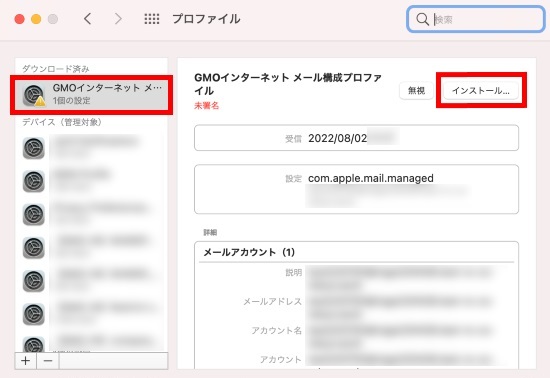Click the GMO profile icon with warning badge
The image size is (550, 378).
[x=34, y=95]
